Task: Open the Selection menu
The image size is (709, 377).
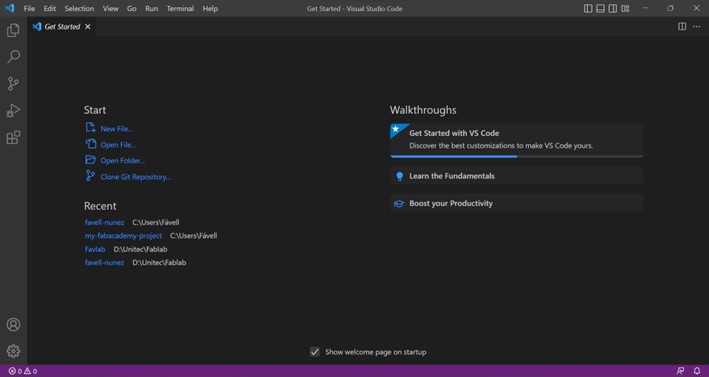Action: (79, 9)
